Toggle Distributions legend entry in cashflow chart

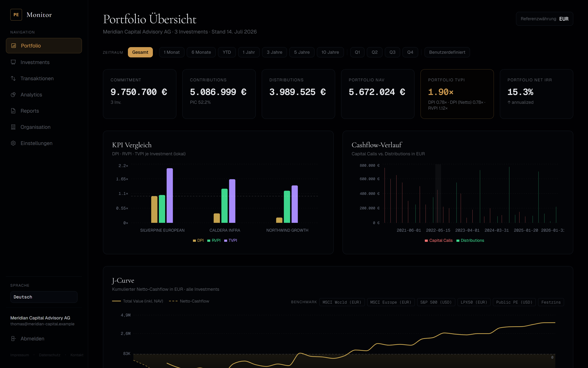(x=470, y=240)
